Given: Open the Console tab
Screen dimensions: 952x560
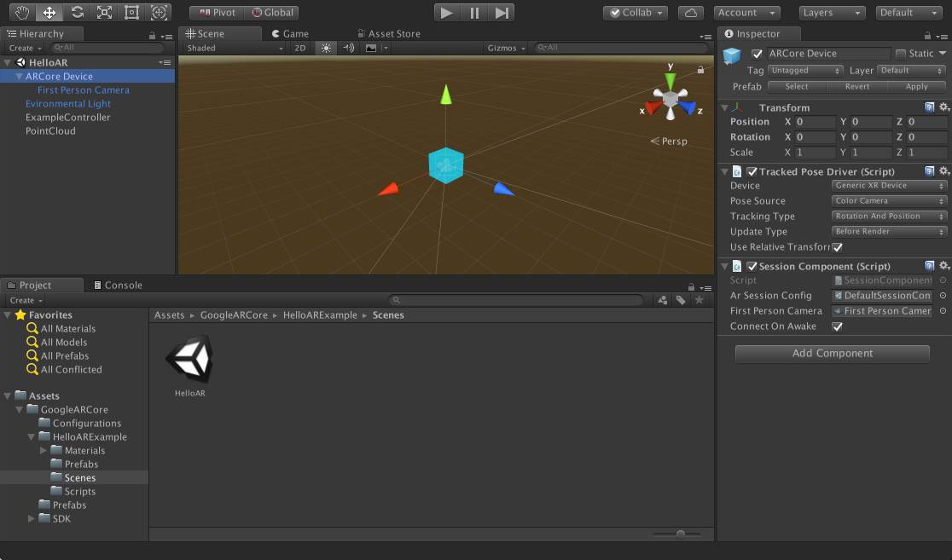Looking at the screenshot, I should 118,286.
